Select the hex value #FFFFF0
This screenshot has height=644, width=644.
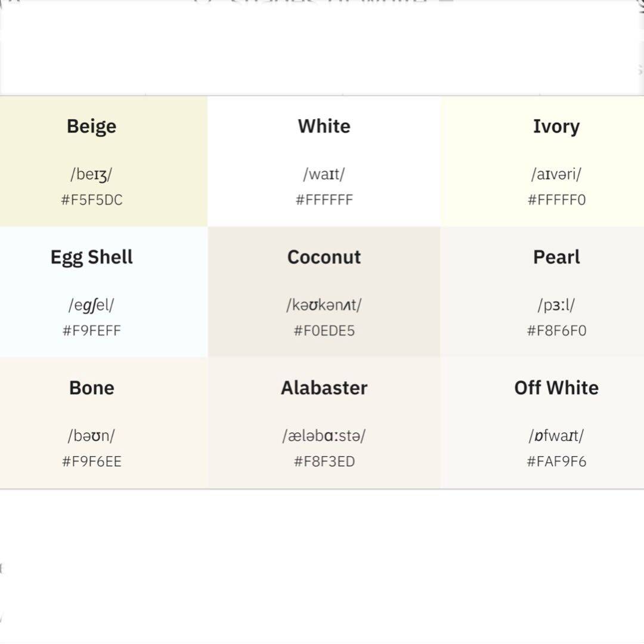click(556, 200)
